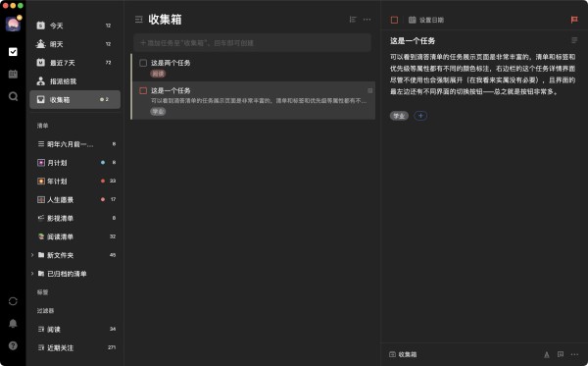Open the more options ellipsis in list header
Screen dimensions: 588x366
click(367, 20)
